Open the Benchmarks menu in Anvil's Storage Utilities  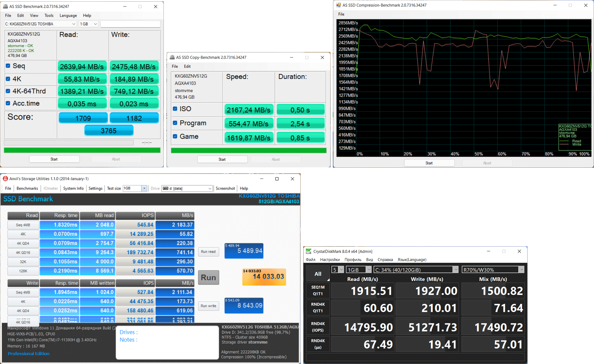tap(27, 188)
